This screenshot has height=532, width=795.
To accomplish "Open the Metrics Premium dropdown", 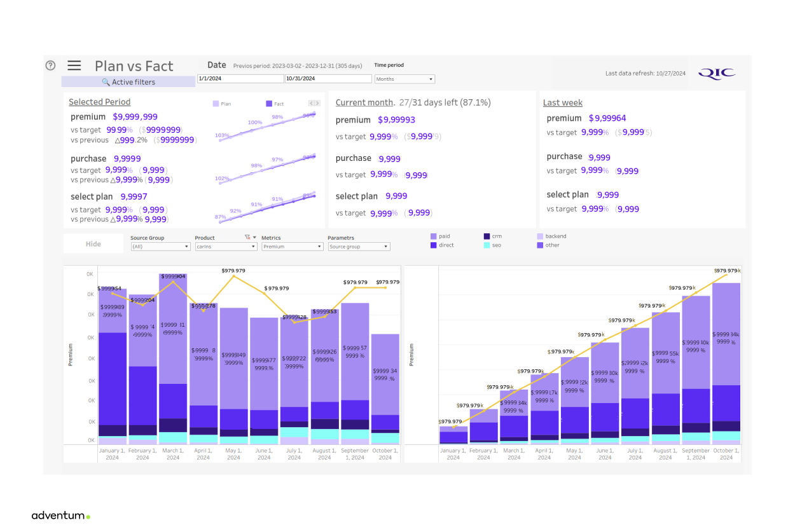I will click(292, 247).
